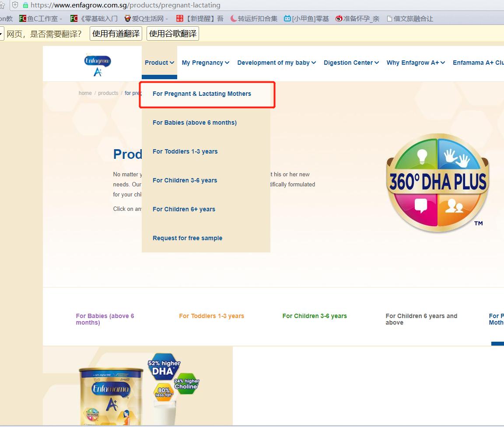This screenshot has width=504, height=427.
Task: Open the 《零基础入门 bookmark
Action: click(x=94, y=19)
